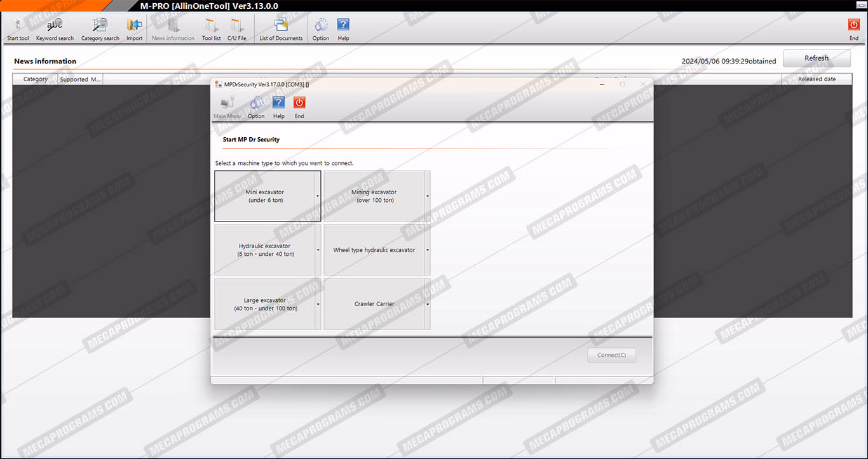This screenshot has width=868, height=459.
Task: Open List of Documents
Action: 281,29
